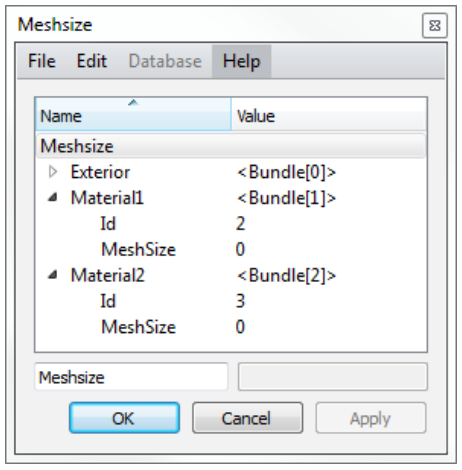Screen dimensions: 462x470
Task: Click the Value column header
Action: (x=329, y=114)
